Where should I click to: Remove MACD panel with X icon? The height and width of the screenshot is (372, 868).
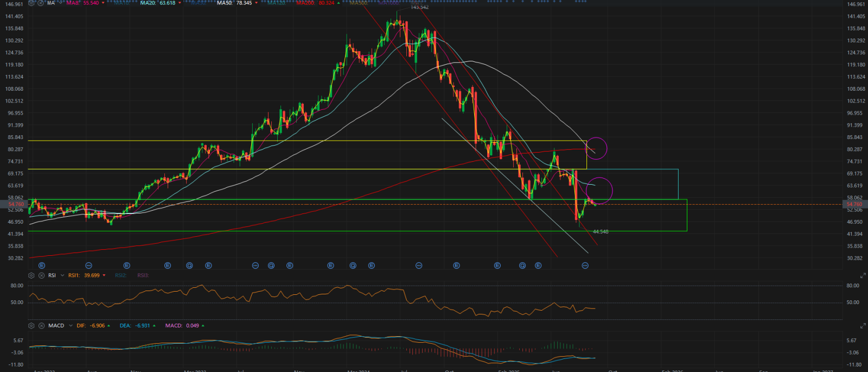[41, 326]
